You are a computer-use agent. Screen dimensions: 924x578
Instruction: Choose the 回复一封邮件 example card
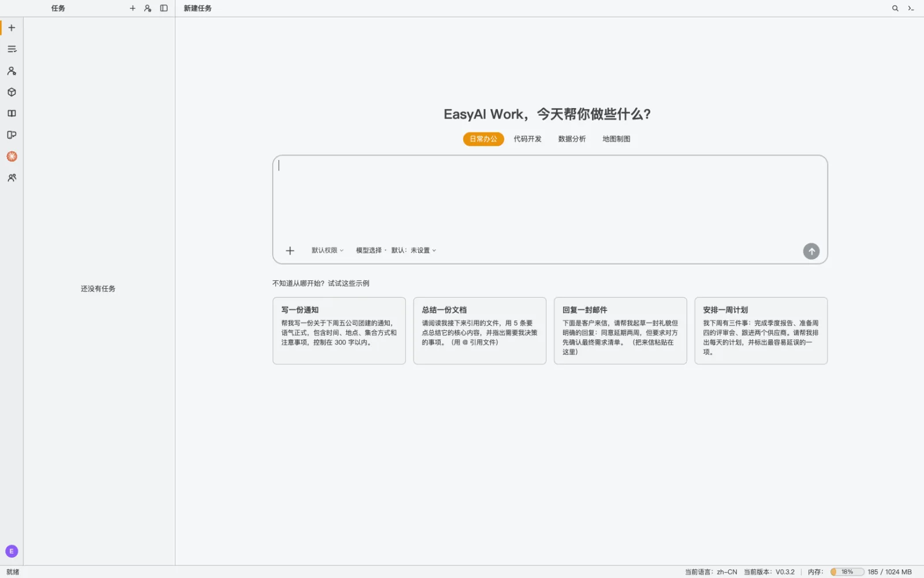pos(620,331)
